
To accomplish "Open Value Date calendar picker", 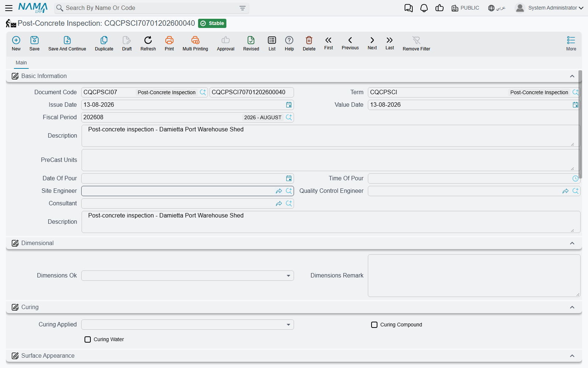I will point(576,105).
